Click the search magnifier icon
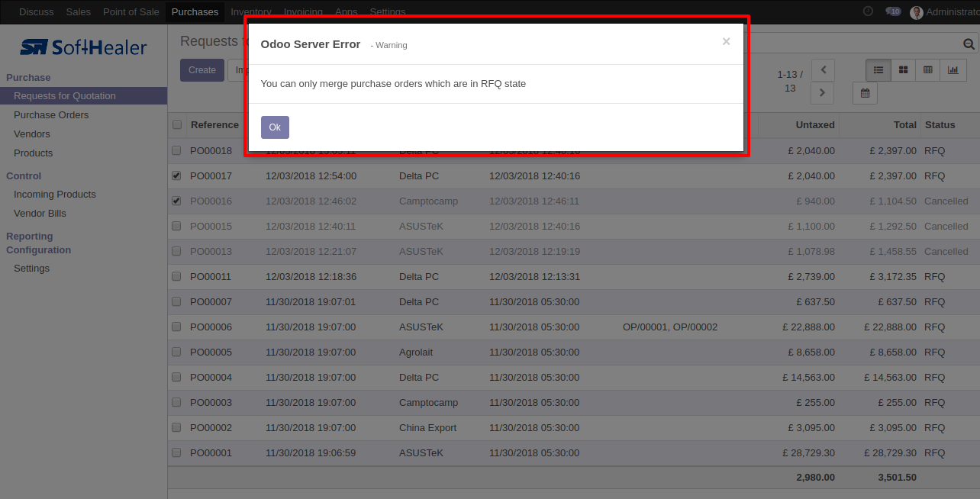This screenshot has height=499, width=980. pyautogui.click(x=969, y=44)
